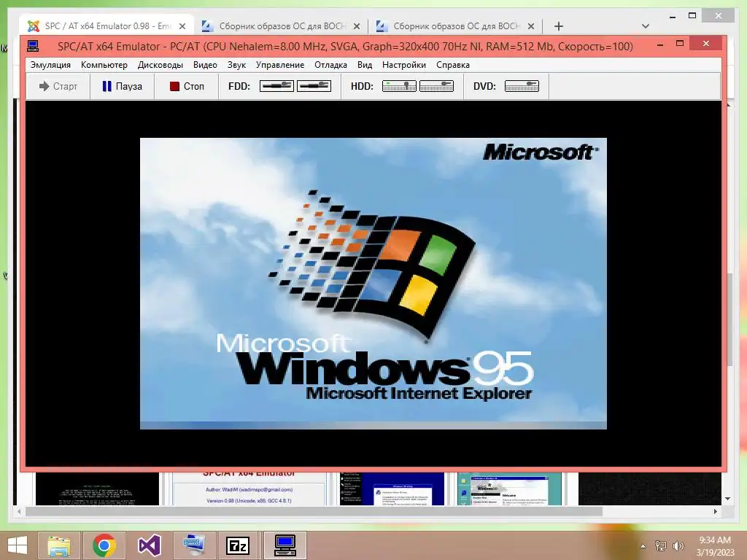The image size is (747, 560).
Task: Open the Настройки menu
Action: tap(403, 65)
